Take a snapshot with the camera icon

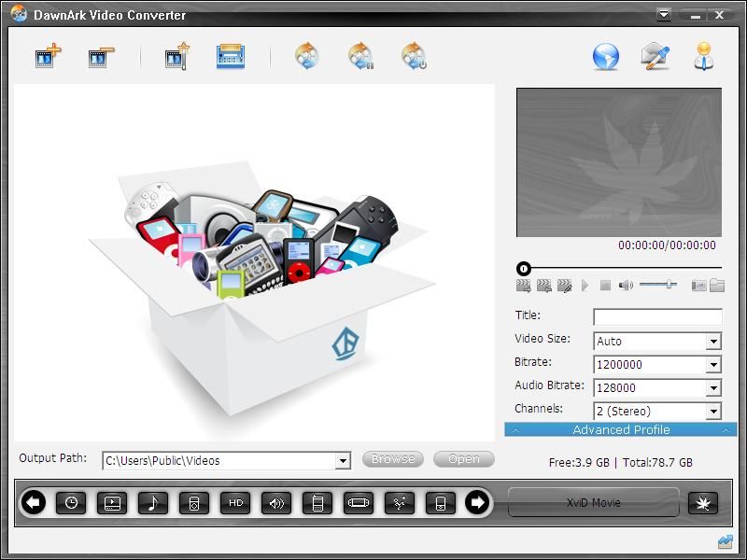pos(698,286)
